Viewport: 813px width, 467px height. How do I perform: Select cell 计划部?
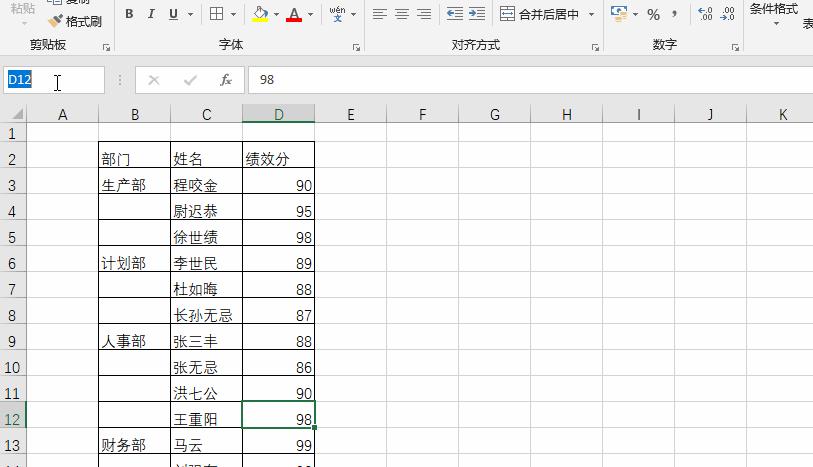134,259
